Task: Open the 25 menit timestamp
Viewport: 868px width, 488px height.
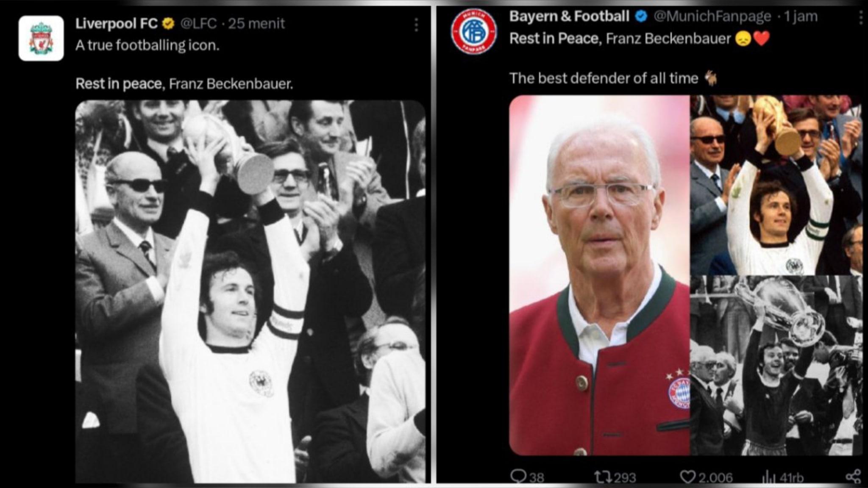Action: coord(256,24)
